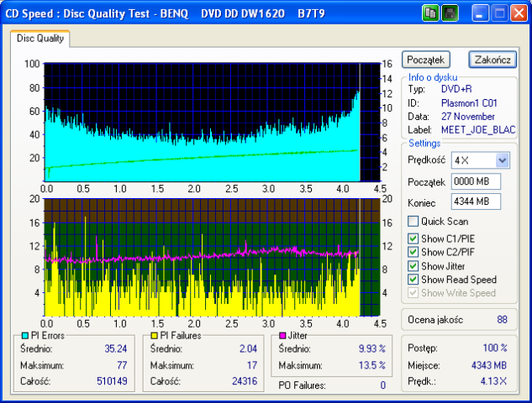Toggle the Show C2/PIF checkbox
Viewport: 532px width, 403px height.
click(413, 252)
